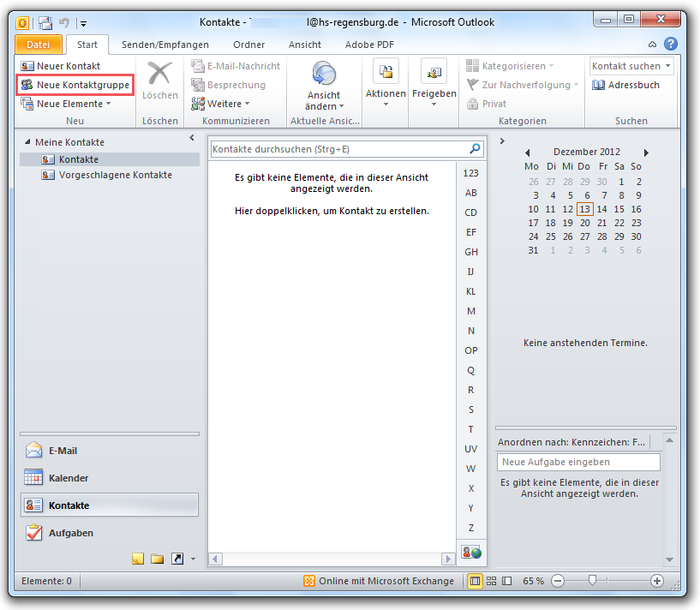This screenshot has height=610, width=700.
Task: Open folder list icon
Action: tap(157, 559)
